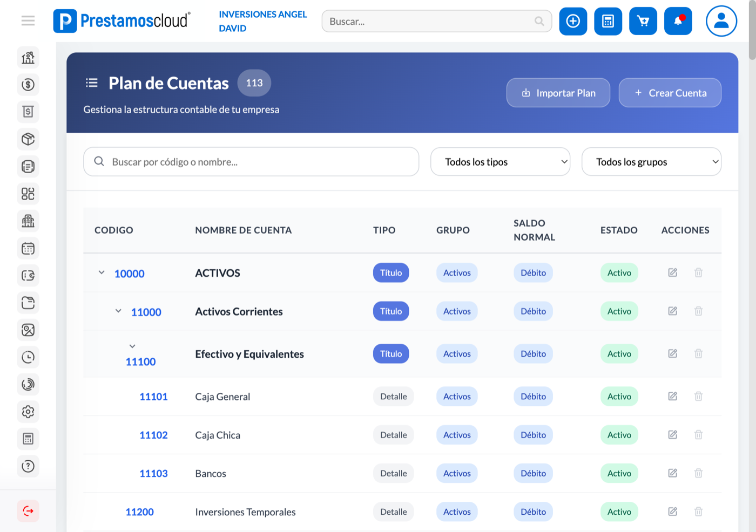Open the grid modules sidebar icon

28,194
